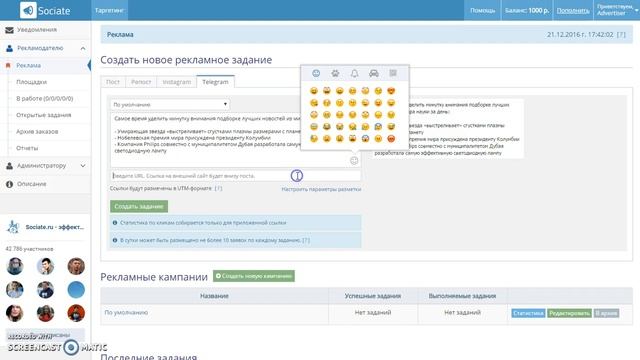Open Настроить параметры разметки link

coord(321,189)
